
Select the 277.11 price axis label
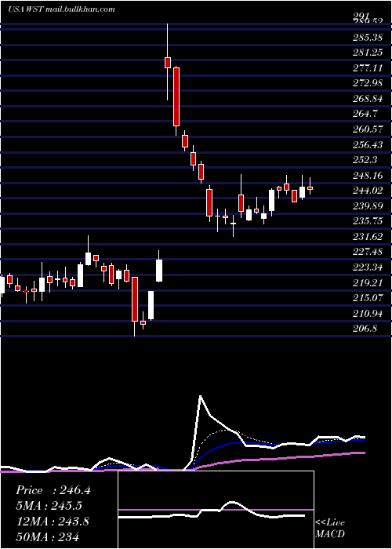click(x=369, y=68)
